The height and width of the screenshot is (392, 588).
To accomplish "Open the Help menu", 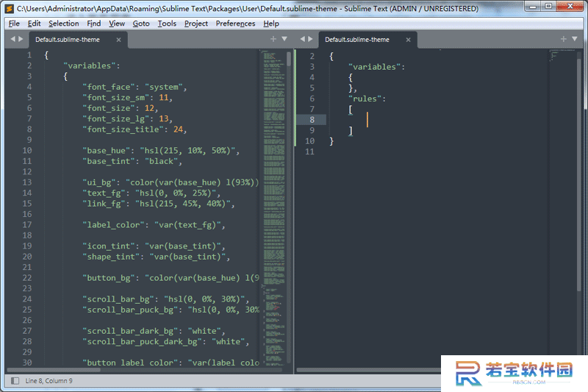I will 271,24.
